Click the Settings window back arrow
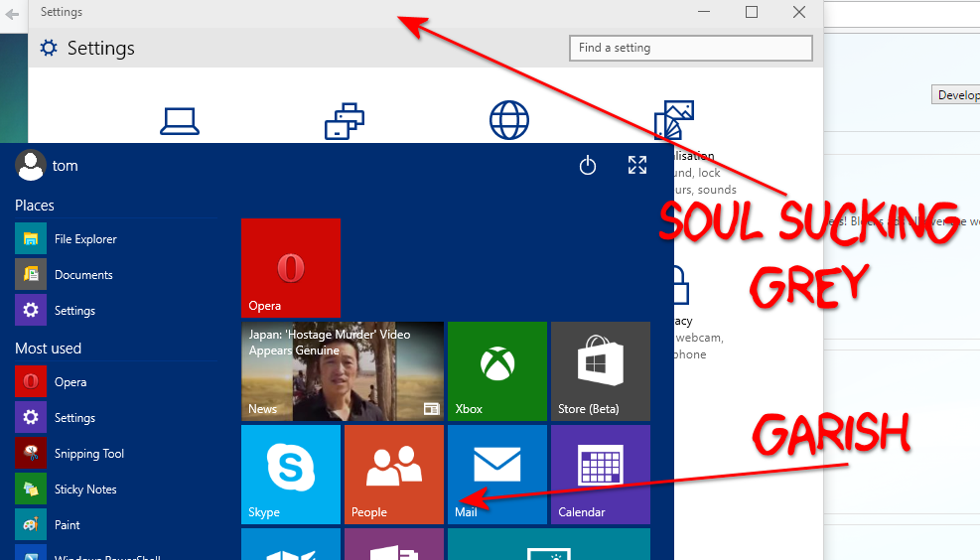Screen dimensions: 980x560 click(x=13, y=14)
